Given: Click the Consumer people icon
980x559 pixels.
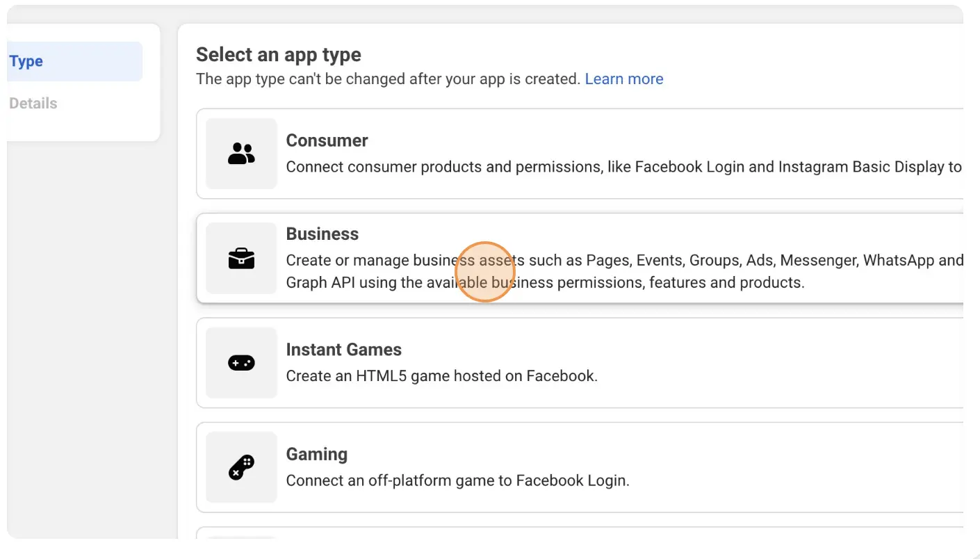Looking at the screenshot, I should coord(241,154).
